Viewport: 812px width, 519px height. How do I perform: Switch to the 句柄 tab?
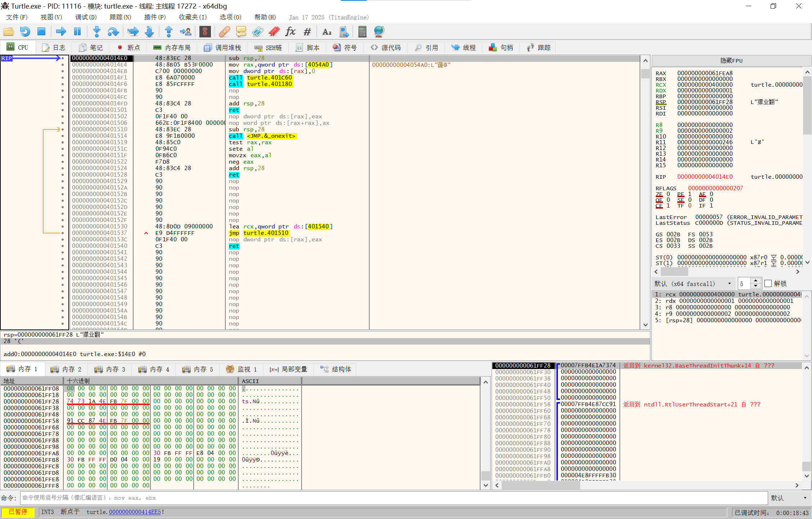(501, 47)
